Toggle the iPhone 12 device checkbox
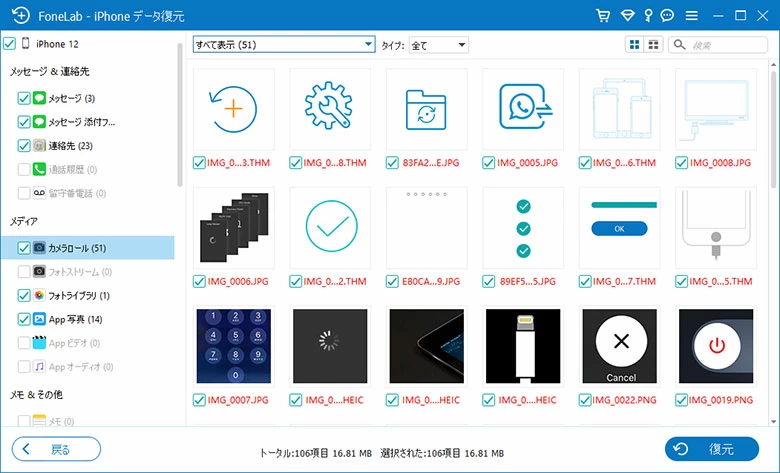This screenshot has width=780, height=473. [9, 44]
